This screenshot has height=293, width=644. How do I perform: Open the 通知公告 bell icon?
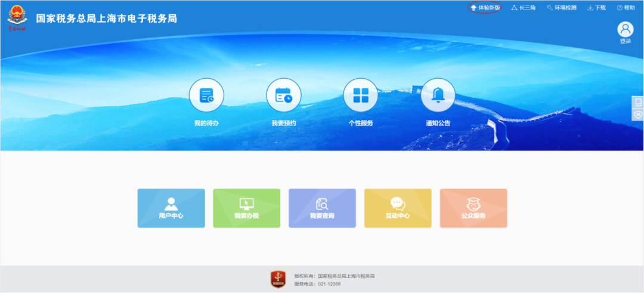[438, 95]
